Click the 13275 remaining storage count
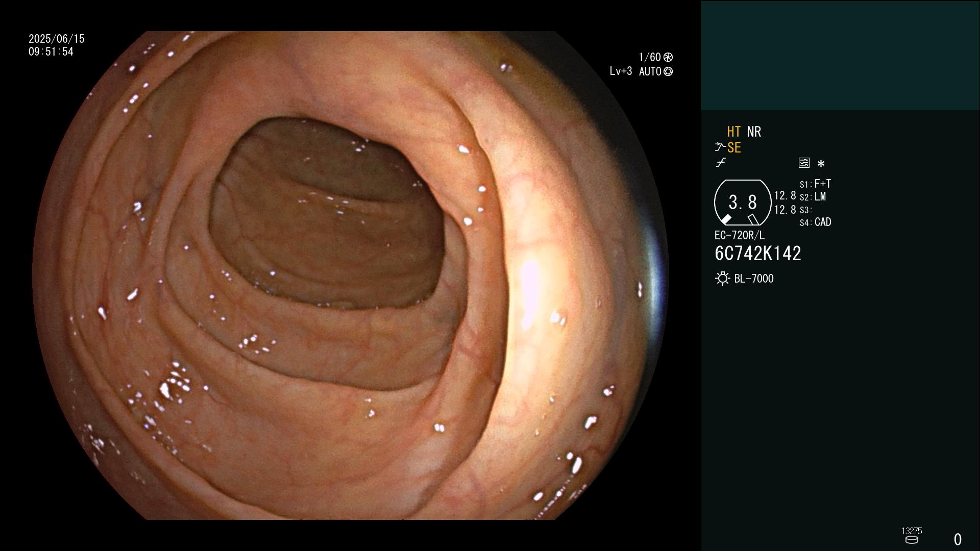 click(912, 531)
